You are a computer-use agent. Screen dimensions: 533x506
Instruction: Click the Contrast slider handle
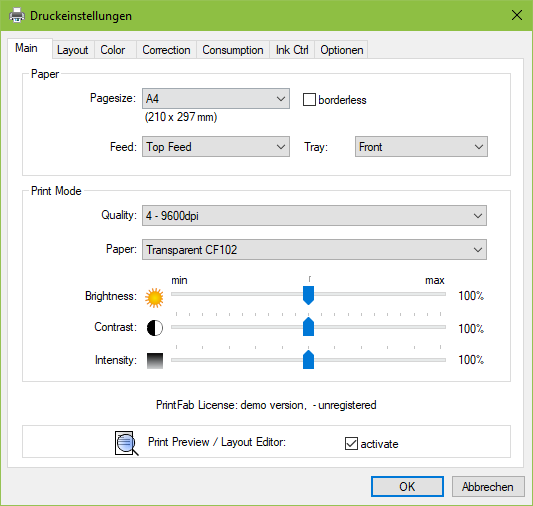(x=308, y=327)
